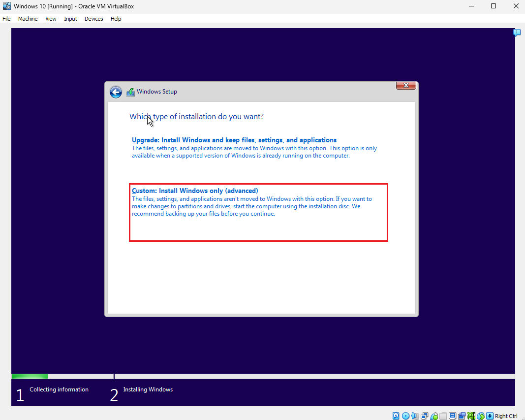Click the VirtualBox window title icon
Image resolution: width=525 pixels, height=420 pixels.
click(x=7, y=6)
